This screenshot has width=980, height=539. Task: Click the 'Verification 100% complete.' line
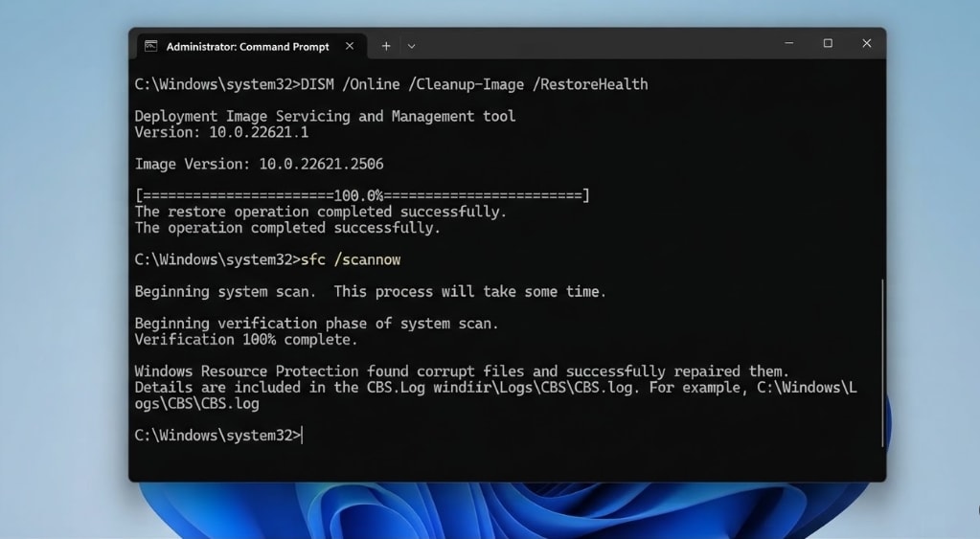[x=246, y=340]
